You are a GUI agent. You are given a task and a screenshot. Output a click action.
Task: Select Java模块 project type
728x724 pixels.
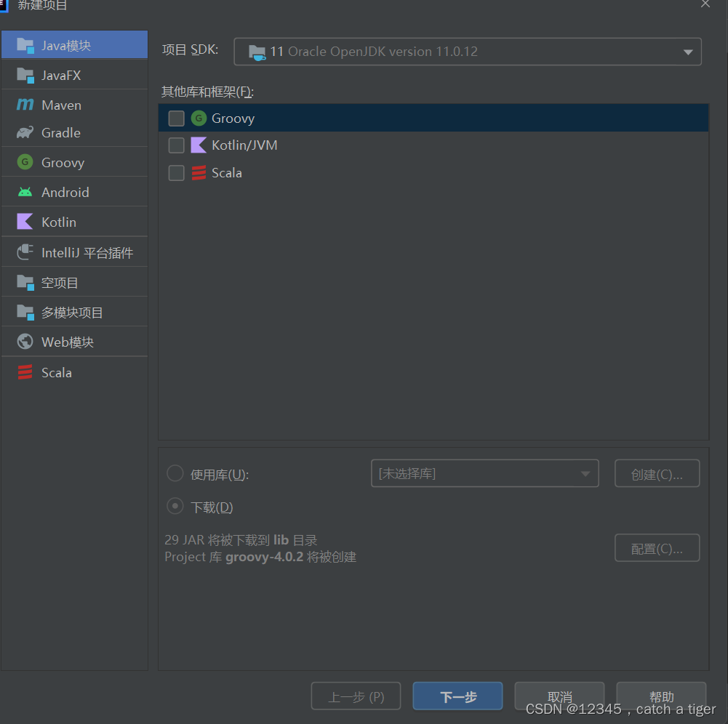[74, 45]
